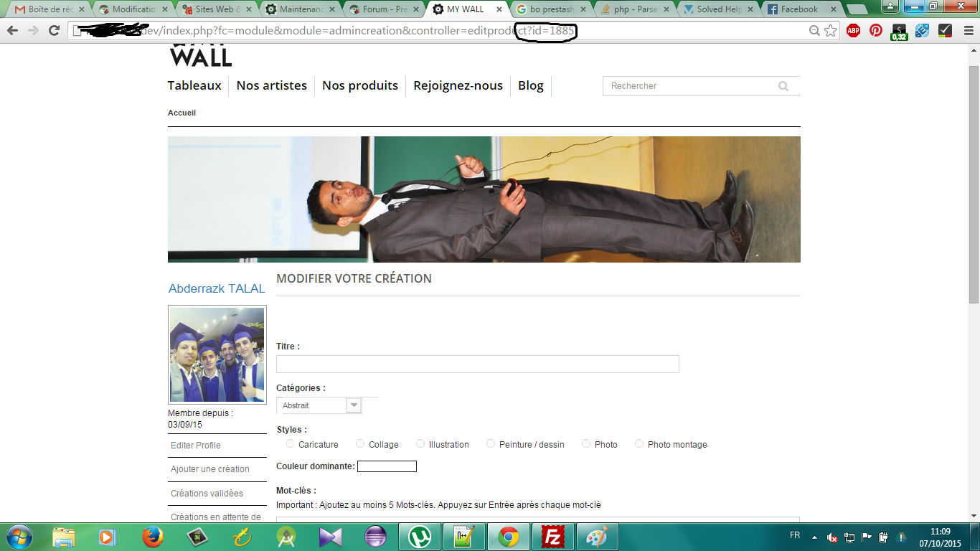Screen dimensions: 980x551
Task: Switch to the bo prestashop Google tab
Action: click(552, 9)
